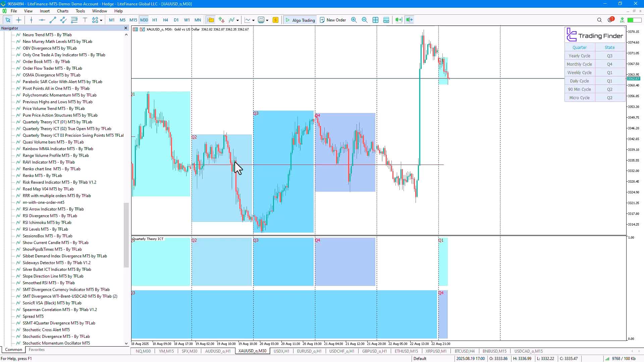Open the chart type dropdown arrow
This screenshot has height=362, width=644.
coord(253,20)
